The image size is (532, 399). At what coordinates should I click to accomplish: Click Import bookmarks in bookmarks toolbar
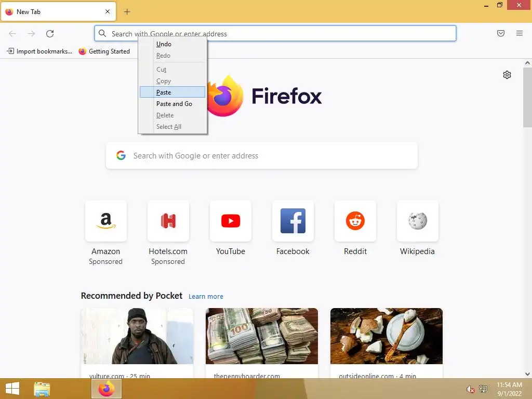[39, 51]
